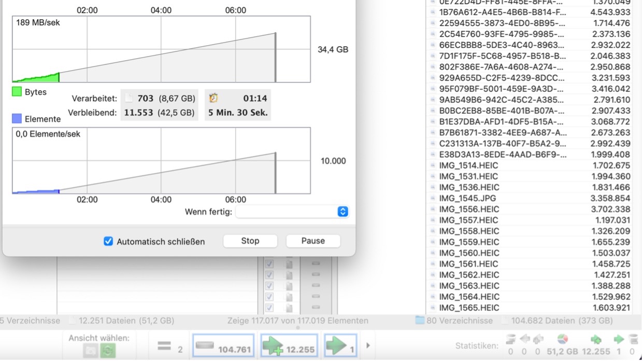Select the file row IMG_1565.HEIC

(x=469, y=308)
